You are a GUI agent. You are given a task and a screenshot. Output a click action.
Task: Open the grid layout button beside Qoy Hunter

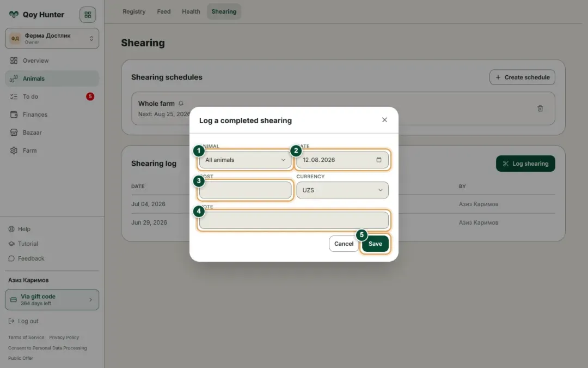pyautogui.click(x=87, y=15)
